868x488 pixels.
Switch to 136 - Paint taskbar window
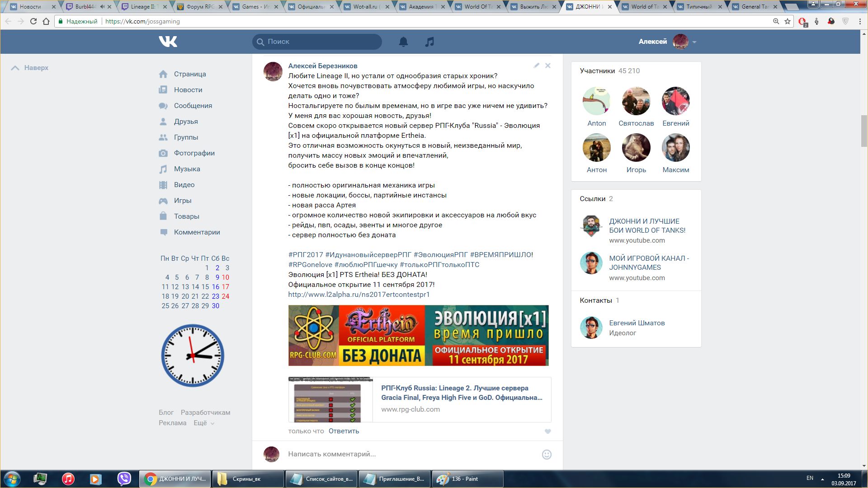pyautogui.click(x=468, y=479)
